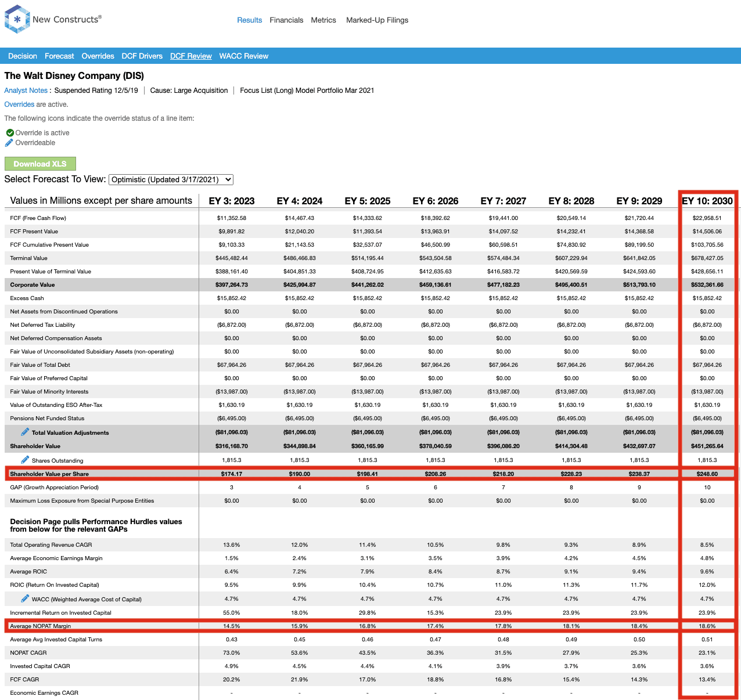Image resolution: width=741 pixels, height=700 pixels.
Task: Click the 'GAP (Growth Appreciation Period)' label
Action: point(55,488)
